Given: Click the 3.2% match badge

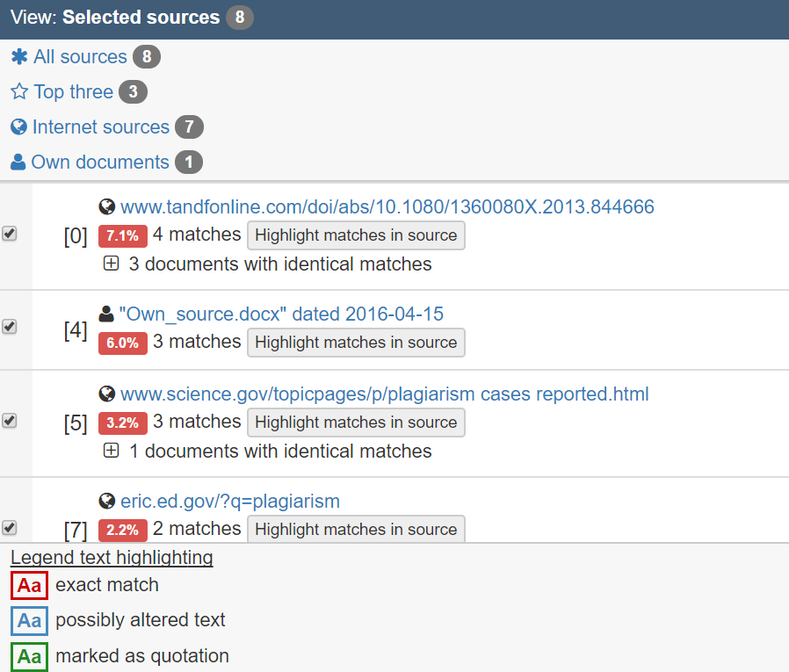Looking at the screenshot, I should tap(123, 423).
